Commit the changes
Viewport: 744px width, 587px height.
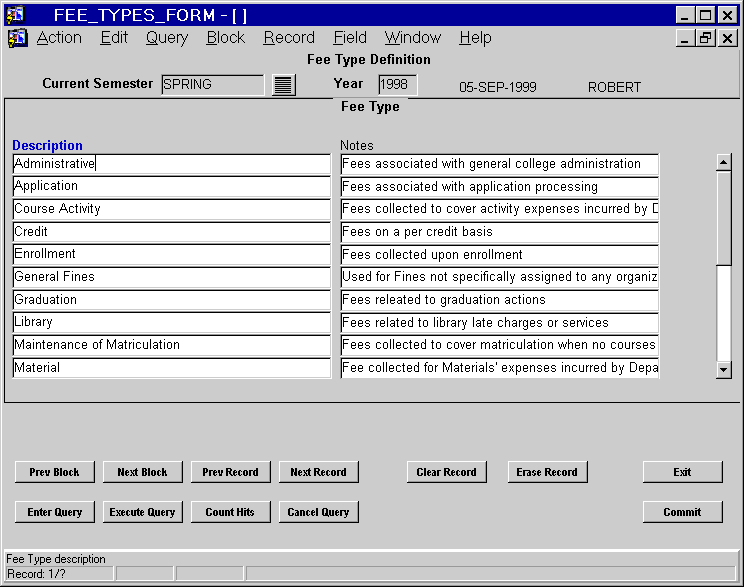682,512
